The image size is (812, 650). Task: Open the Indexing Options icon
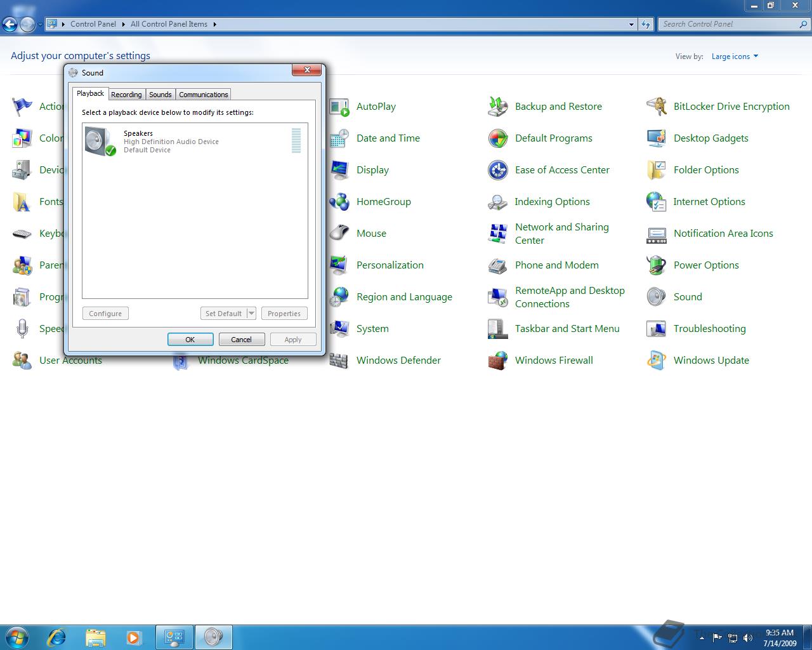click(498, 202)
